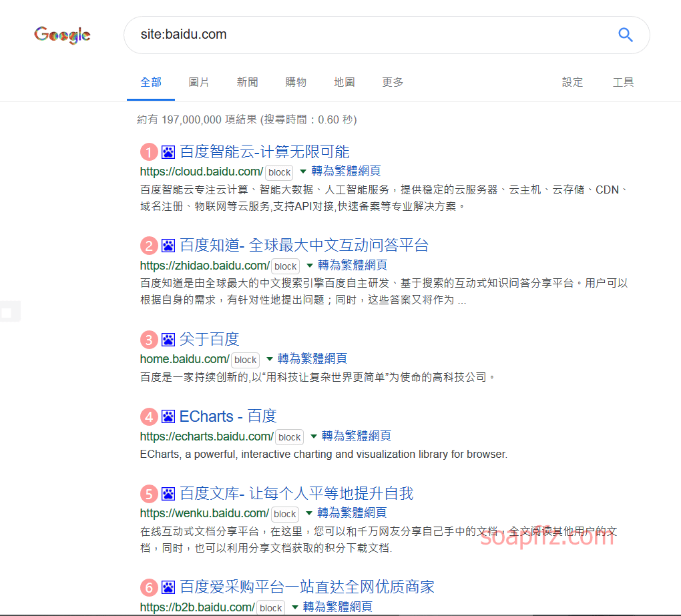Click Baidu paw favicon beside 百度爱采购 result
The image size is (681, 616).
point(168,587)
